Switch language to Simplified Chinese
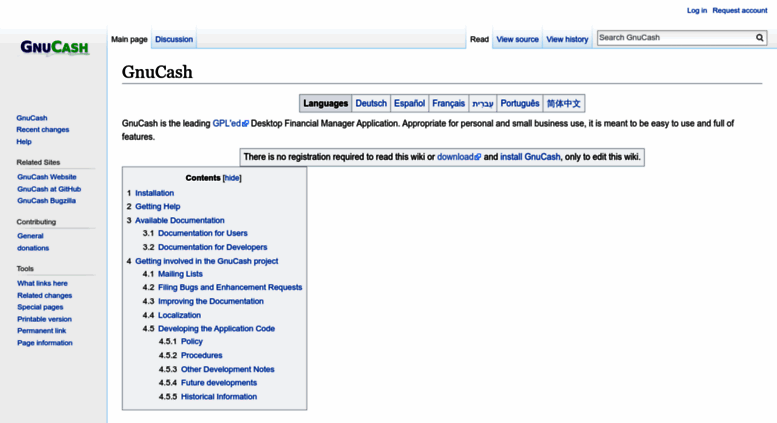The width and height of the screenshot is (777, 423). [x=563, y=104]
